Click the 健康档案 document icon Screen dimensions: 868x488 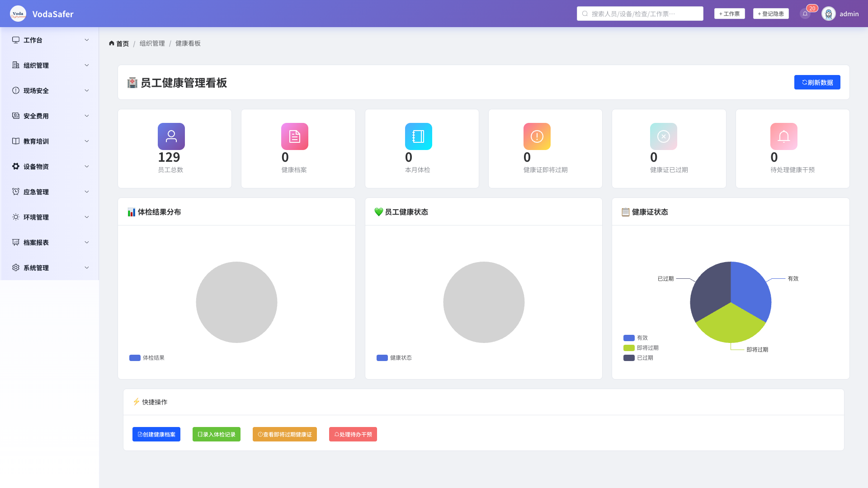pyautogui.click(x=295, y=136)
